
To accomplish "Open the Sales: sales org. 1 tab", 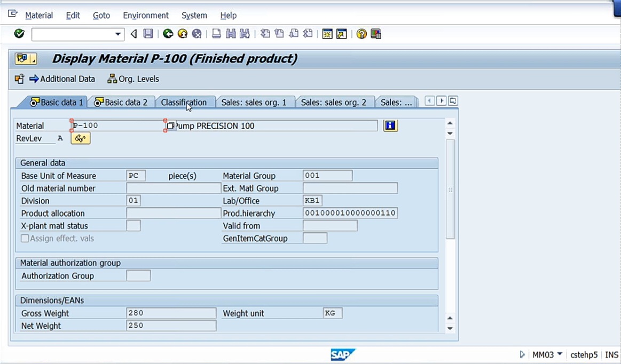I will click(254, 102).
